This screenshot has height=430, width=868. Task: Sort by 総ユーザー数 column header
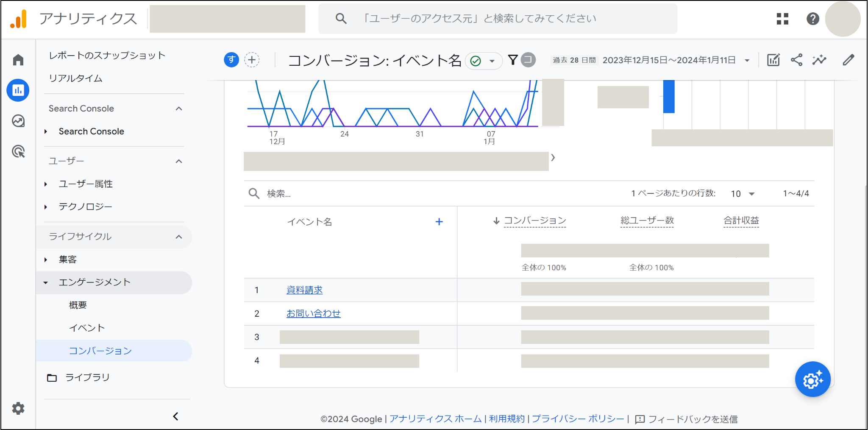(x=647, y=221)
